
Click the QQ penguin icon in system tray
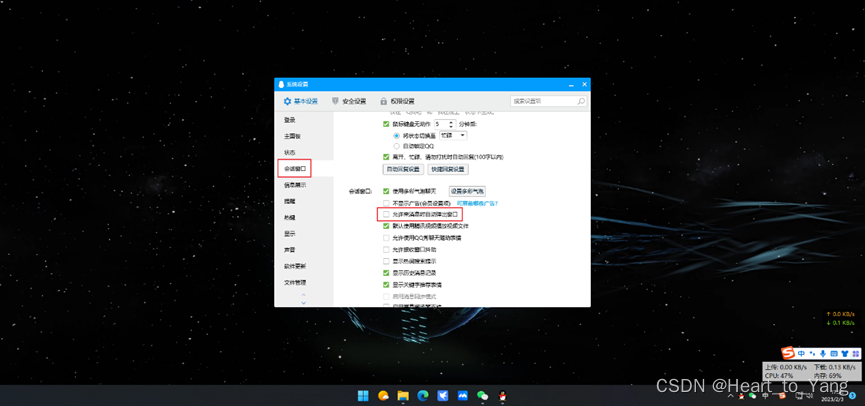tap(741, 397)
